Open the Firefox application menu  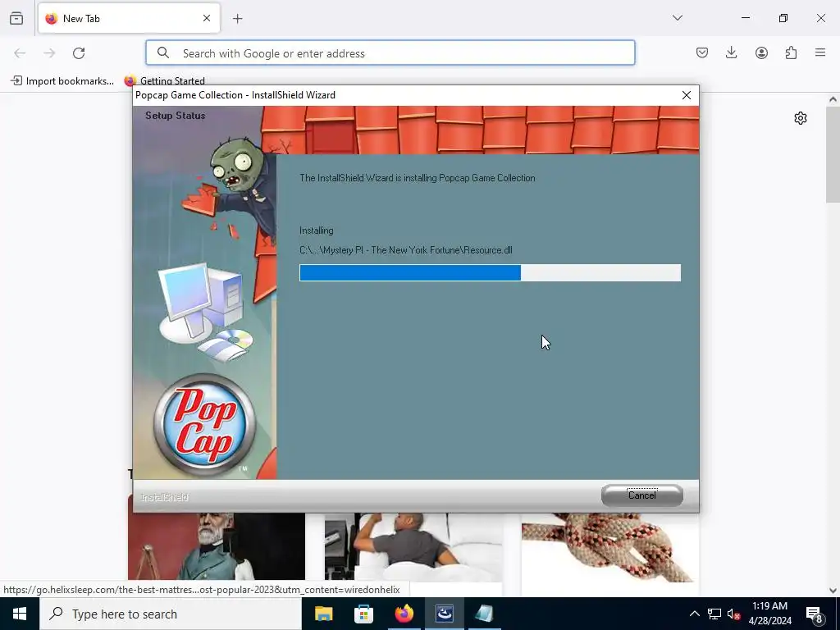(x=820, y=52)
